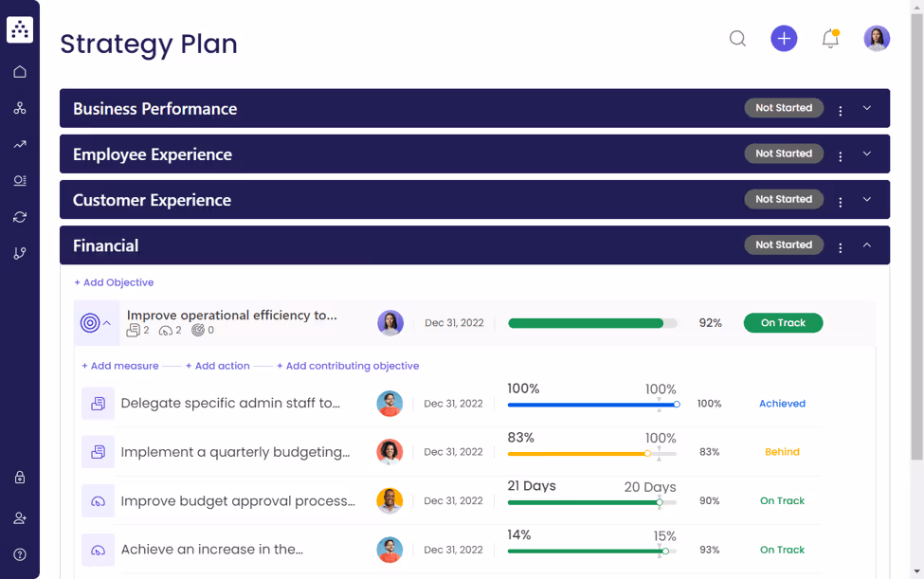Image resolution: width=924 pixels, height=579 pixels.
Task: Open help via the question mark icon
Action: [19, 554]
